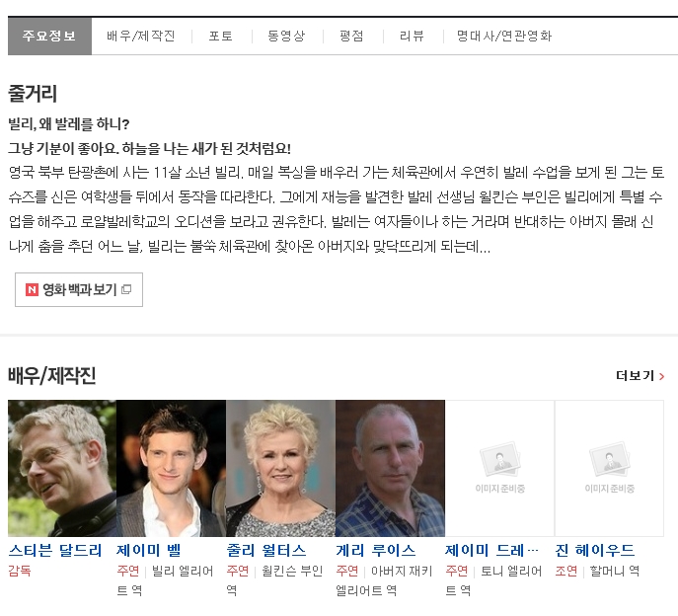
Task: Switch to the 리뷰 tab
Action: point(412,36)
